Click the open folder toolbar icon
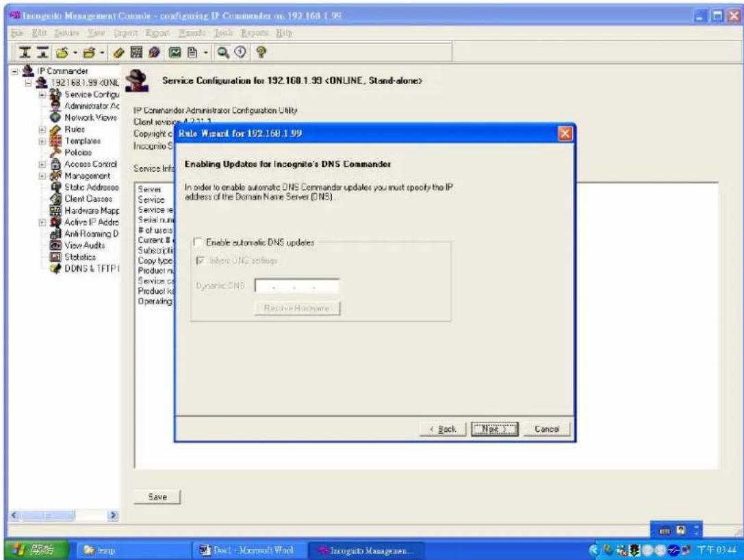Image resolution: width=744 pixels, height=560 pixels. click(x=62, y=53)
